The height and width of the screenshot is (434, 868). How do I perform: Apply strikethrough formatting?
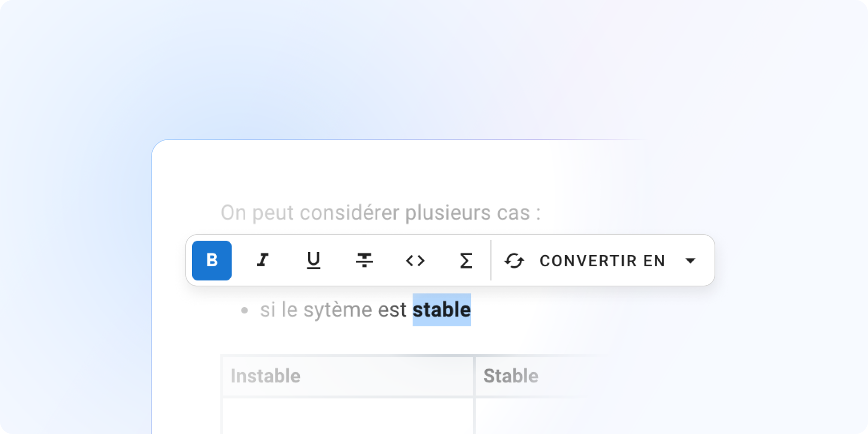point(364,260)
